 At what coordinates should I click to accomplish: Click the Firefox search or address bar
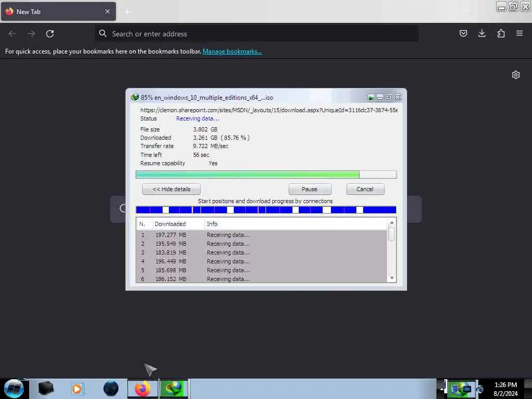[x=256, y=34]
